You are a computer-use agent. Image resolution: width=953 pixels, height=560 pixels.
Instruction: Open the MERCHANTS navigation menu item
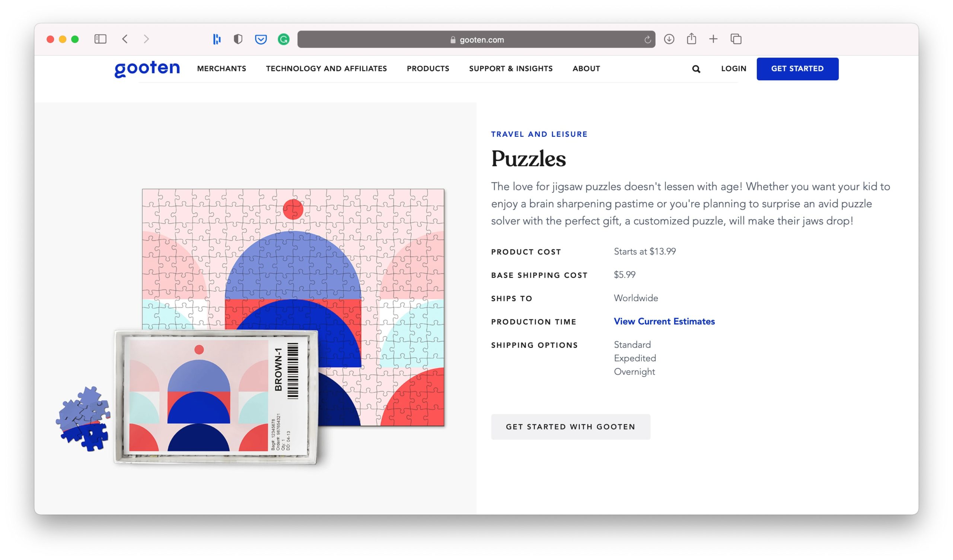tap(221, 69)
